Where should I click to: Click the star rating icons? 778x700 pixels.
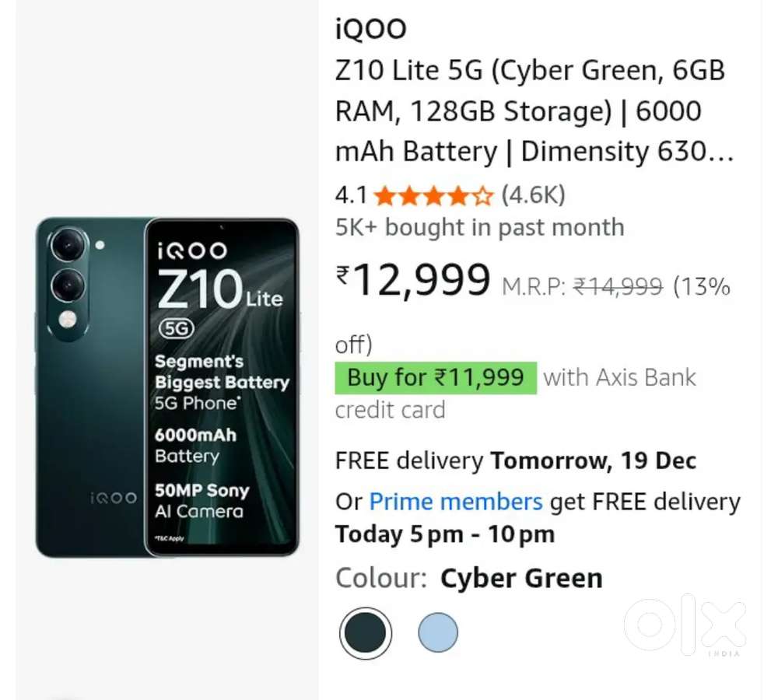point(434,195)
